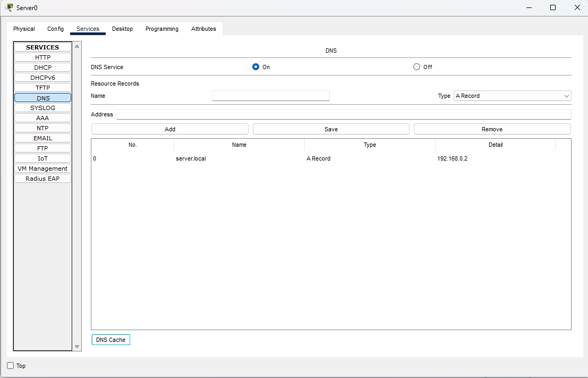The image size is (588, 378).
Task: Configure the TFTP service
Action: (42, 87)
